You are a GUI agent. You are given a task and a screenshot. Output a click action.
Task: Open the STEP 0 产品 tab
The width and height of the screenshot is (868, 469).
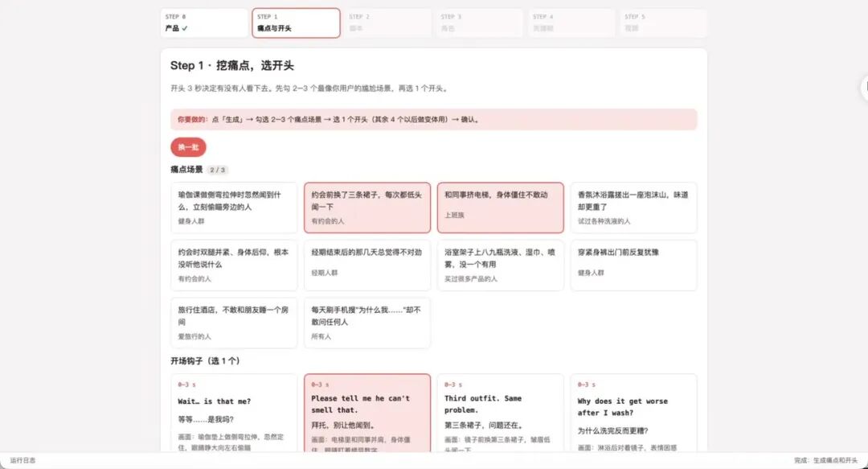[x=203, y=23]
